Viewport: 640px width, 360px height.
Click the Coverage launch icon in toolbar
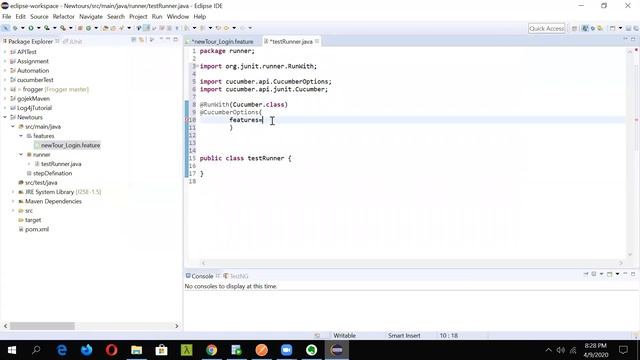(47, 28)
